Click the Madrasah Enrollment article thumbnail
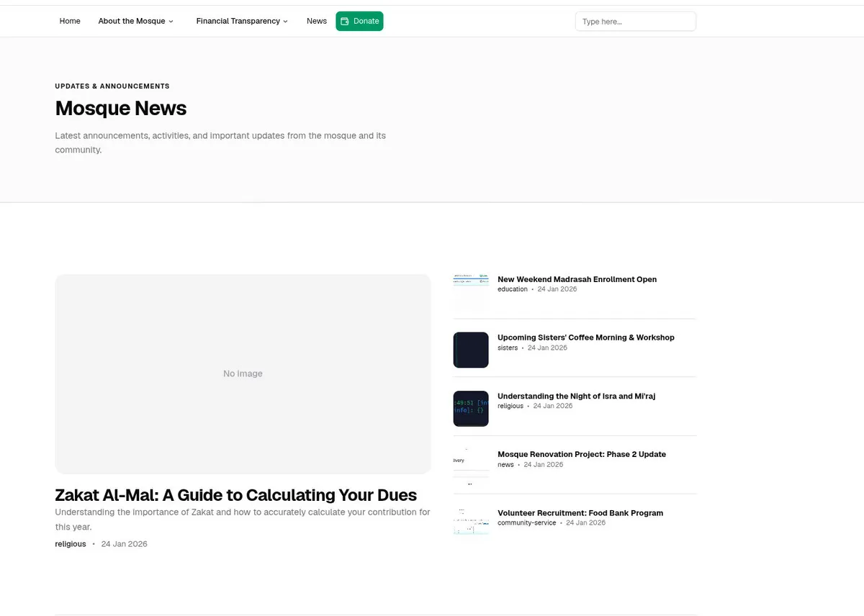This screenshot has height=616, width=864. click(470, 291)
